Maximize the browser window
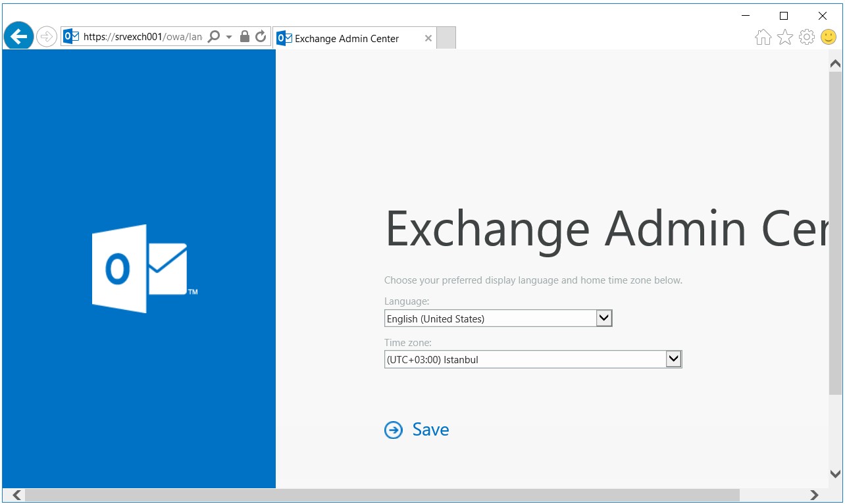 pyautogui.click(x=784, y=16)
